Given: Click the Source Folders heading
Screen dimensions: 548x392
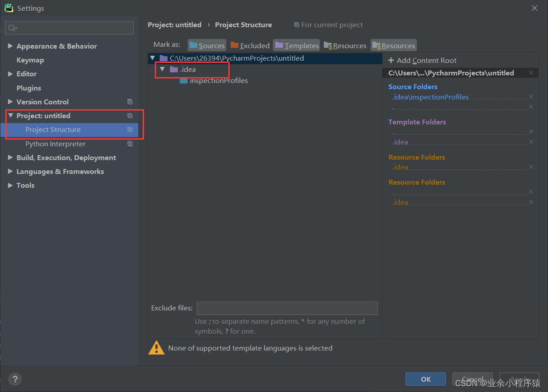Looking at the screenshot, I should pos(413,87).
